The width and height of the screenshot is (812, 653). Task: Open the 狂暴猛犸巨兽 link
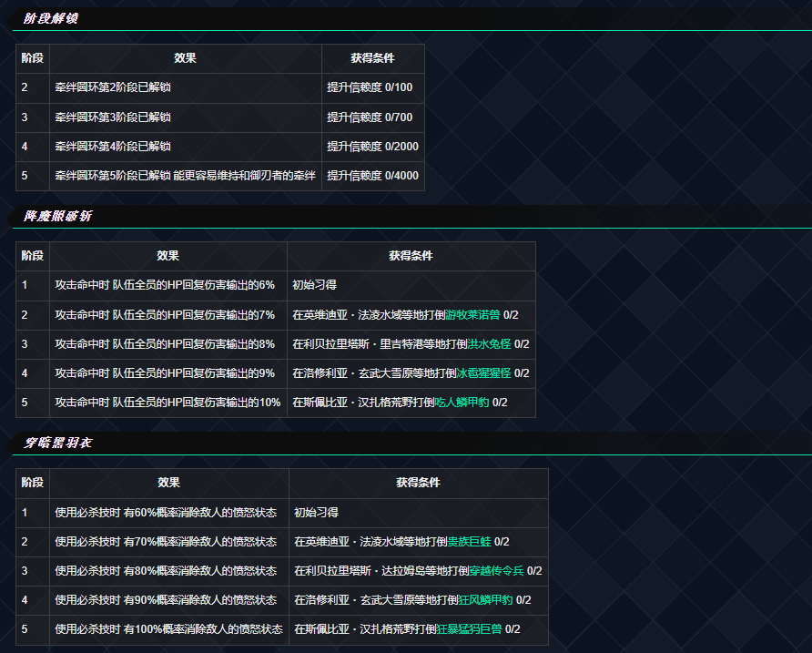tap(469, 628)
